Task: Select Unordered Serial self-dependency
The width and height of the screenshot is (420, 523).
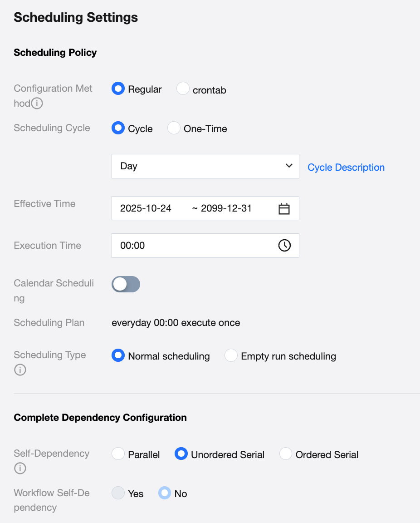Action: pos(181,454)
